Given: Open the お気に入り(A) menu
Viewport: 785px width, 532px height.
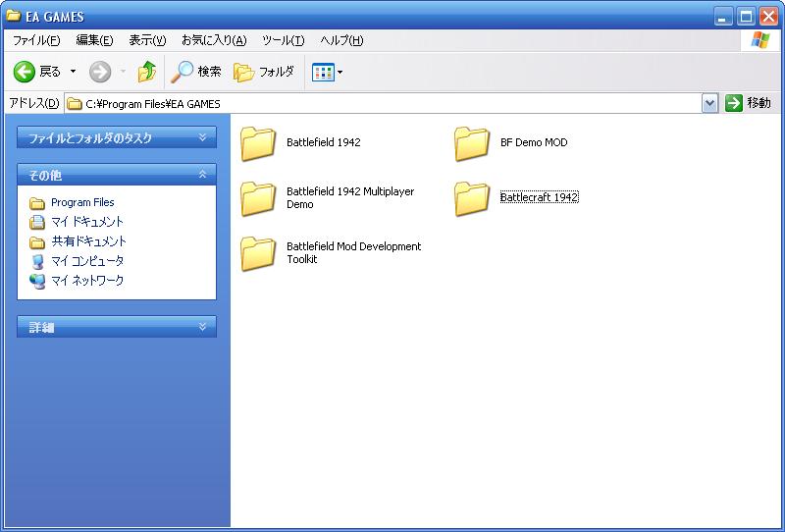Looking at the screenshot, I should click(214, 40).
